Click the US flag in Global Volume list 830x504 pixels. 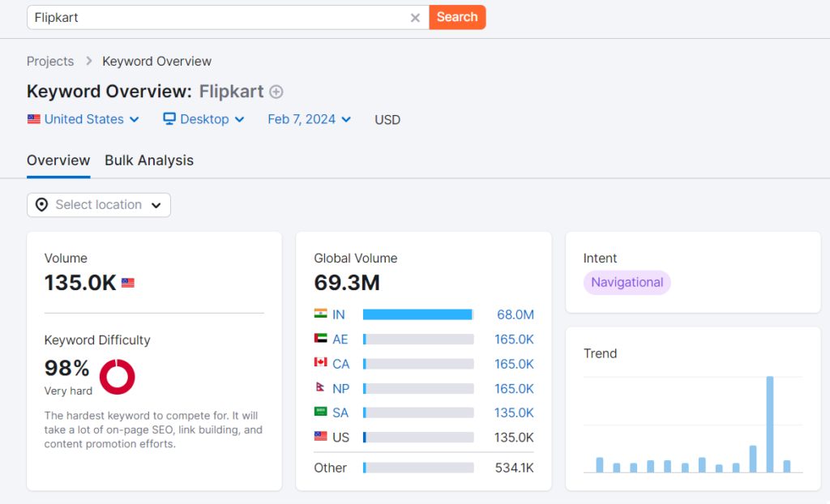pyautogui.click(x=320, y=436)
